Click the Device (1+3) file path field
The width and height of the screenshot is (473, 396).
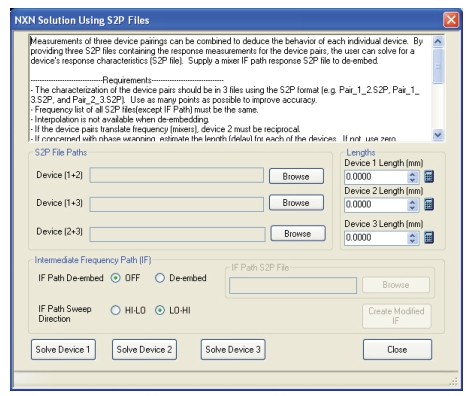tap(177, 204)
